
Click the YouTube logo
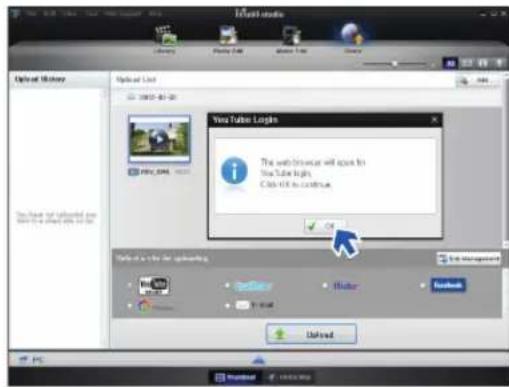154,286
